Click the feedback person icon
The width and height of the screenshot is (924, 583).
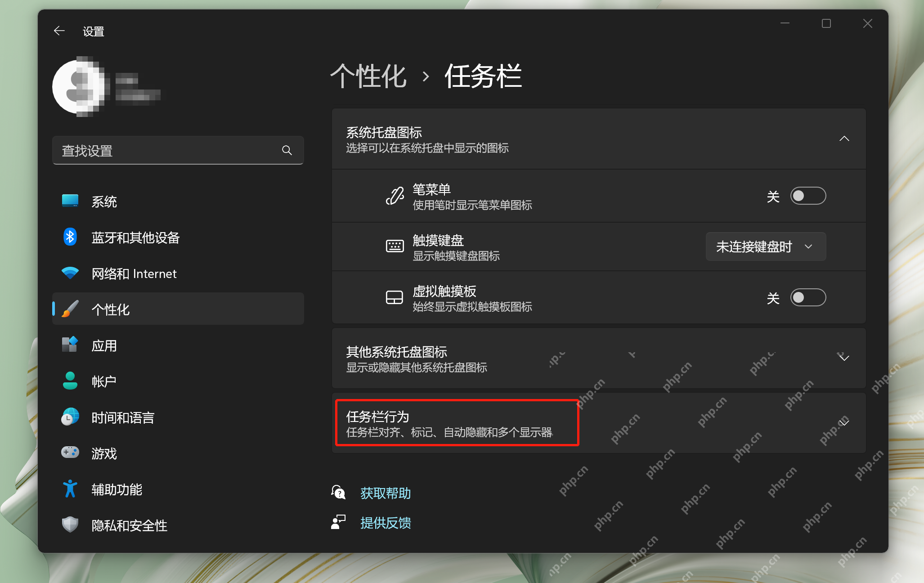(x=338, y=522)
